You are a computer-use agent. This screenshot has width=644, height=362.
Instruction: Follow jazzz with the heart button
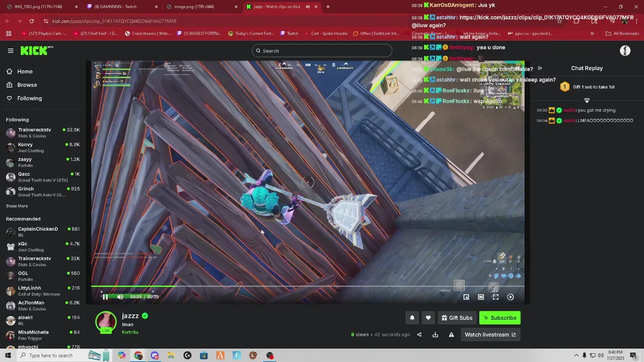coord(428,318)
